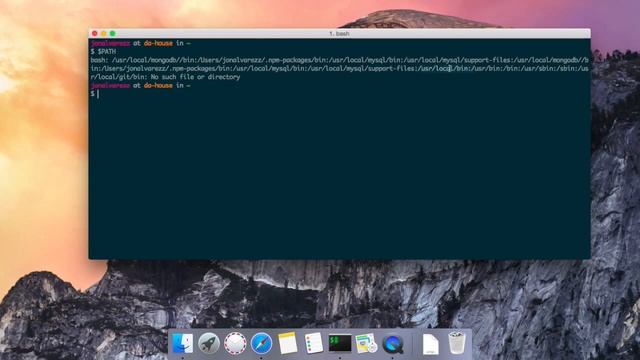Launch Safari from the dock
Image resolution: width=640 pixels, height=360 pixels.
click(x=261, y=343)
